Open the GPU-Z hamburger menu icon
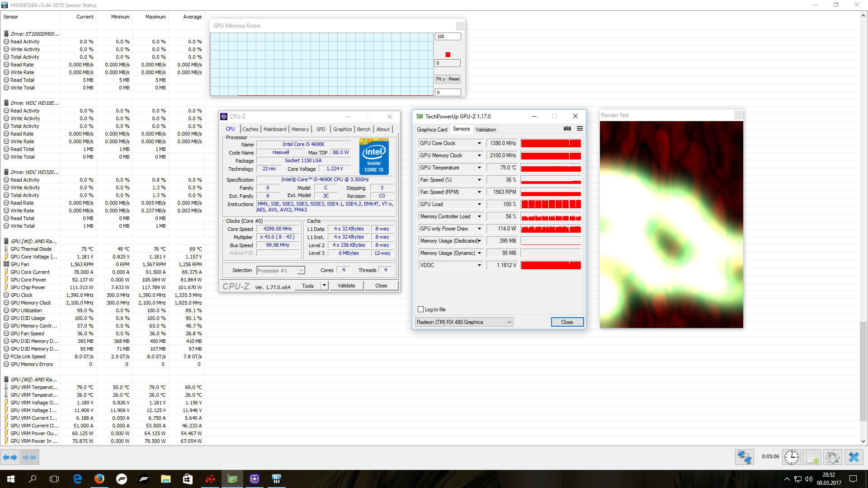 click(580, 129)
